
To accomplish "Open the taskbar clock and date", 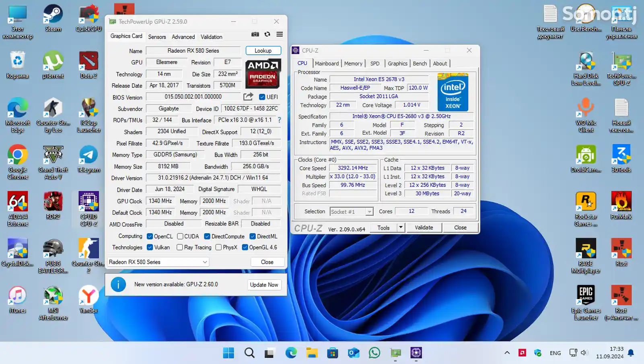I will [610, 353].
